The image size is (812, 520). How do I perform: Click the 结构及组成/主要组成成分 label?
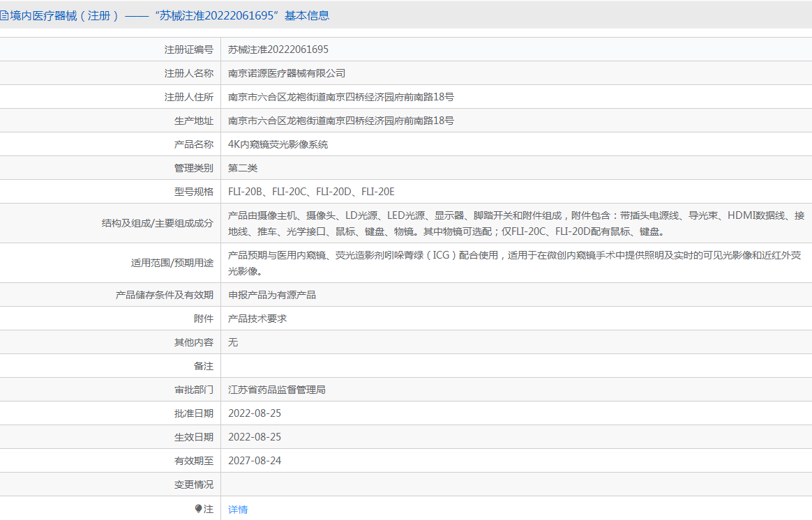(158, 224)
